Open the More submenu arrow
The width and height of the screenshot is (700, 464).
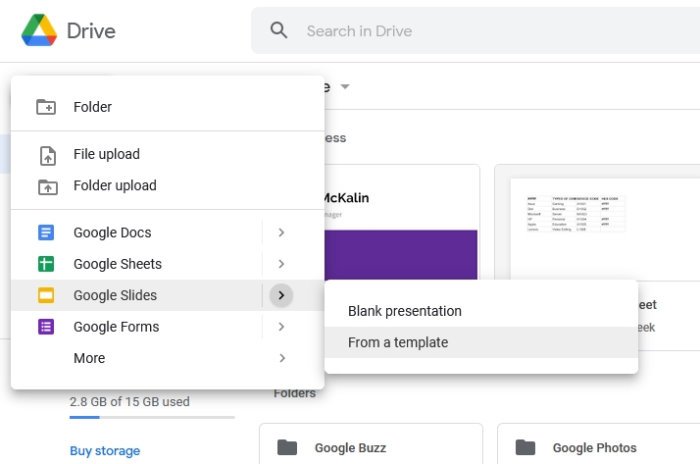pyautogui.click(x=282, y=358)
